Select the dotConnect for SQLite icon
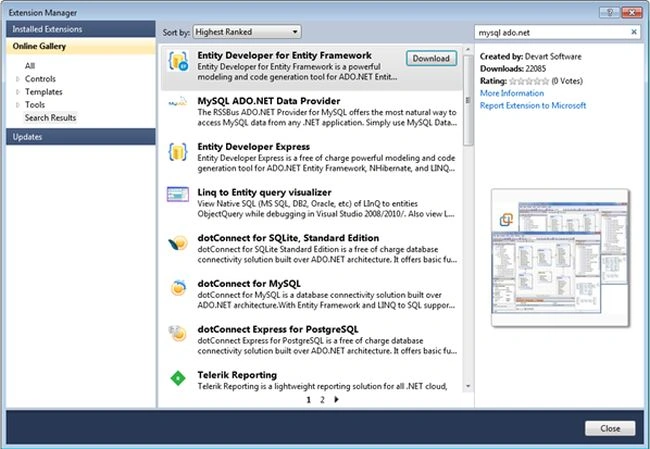Screen dimensions: 650x449 coord(178,243)
